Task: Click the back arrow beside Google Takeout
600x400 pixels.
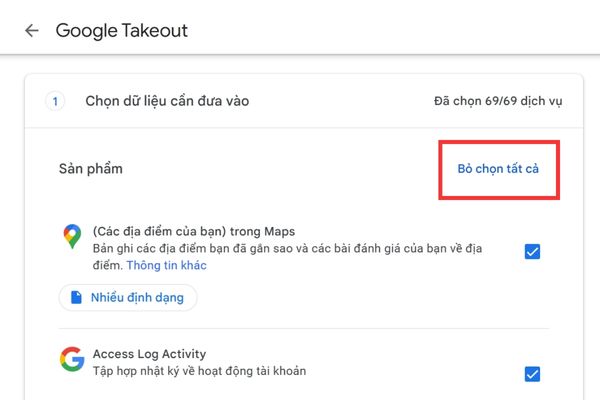Action: tap(32, 30)
